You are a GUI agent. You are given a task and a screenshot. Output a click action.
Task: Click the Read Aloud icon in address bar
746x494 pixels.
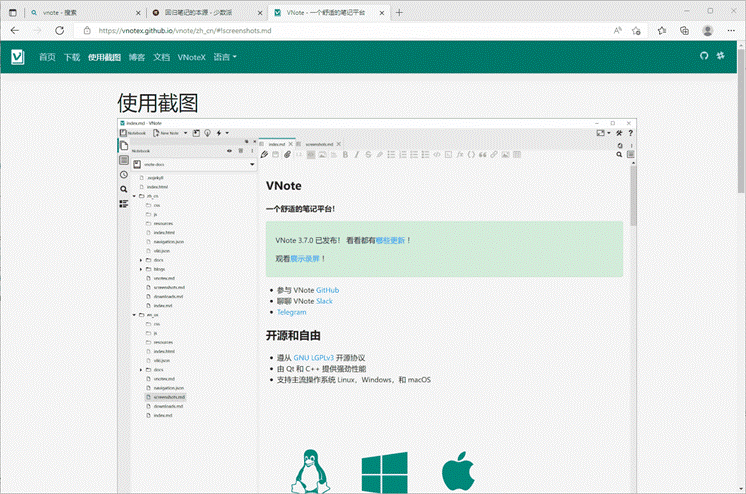[618, 30]
